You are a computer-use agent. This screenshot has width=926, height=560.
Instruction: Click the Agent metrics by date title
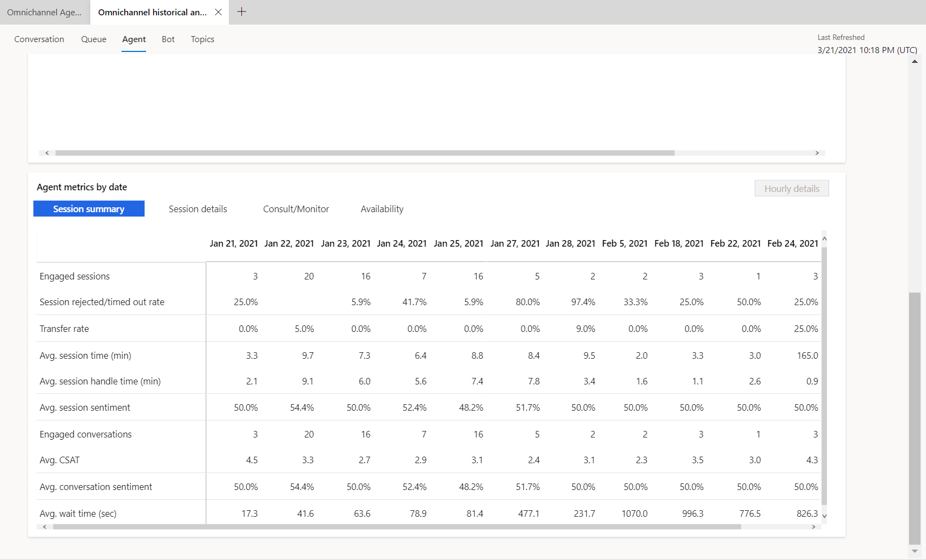point(82,187)
